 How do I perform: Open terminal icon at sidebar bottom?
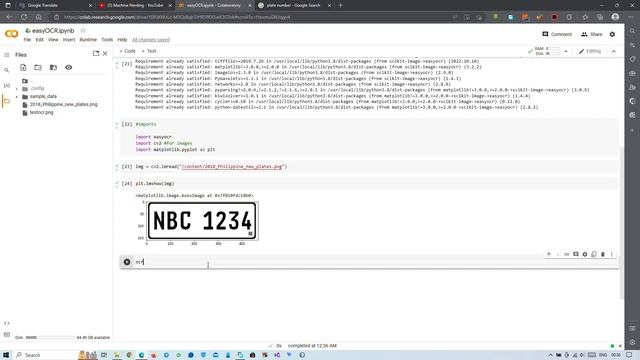coord(7,334)
